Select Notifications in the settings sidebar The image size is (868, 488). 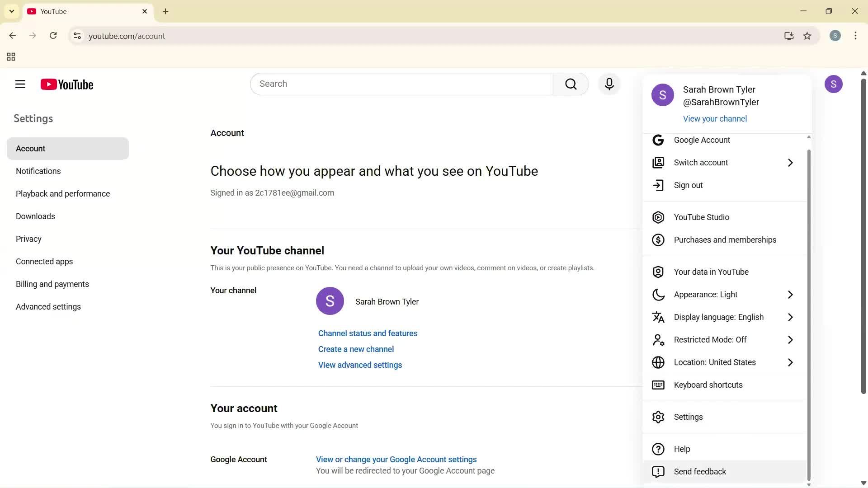[38, 171]
